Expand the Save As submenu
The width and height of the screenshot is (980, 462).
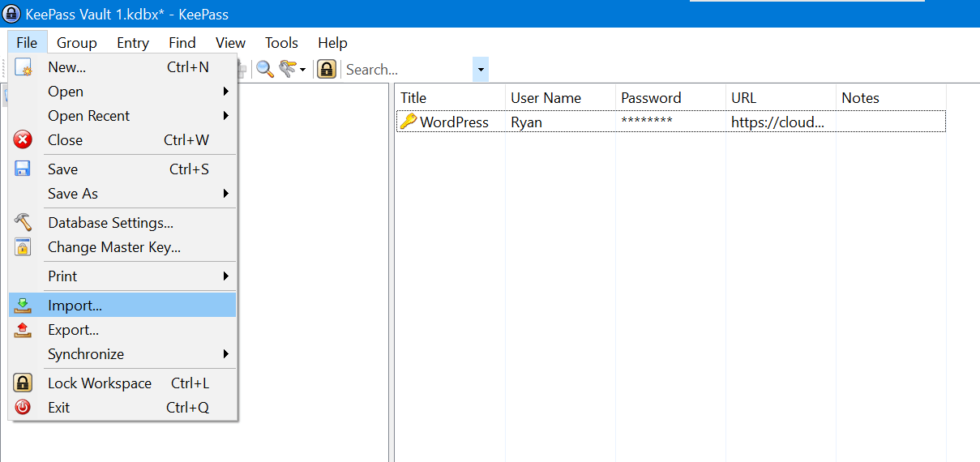(225, 194)
